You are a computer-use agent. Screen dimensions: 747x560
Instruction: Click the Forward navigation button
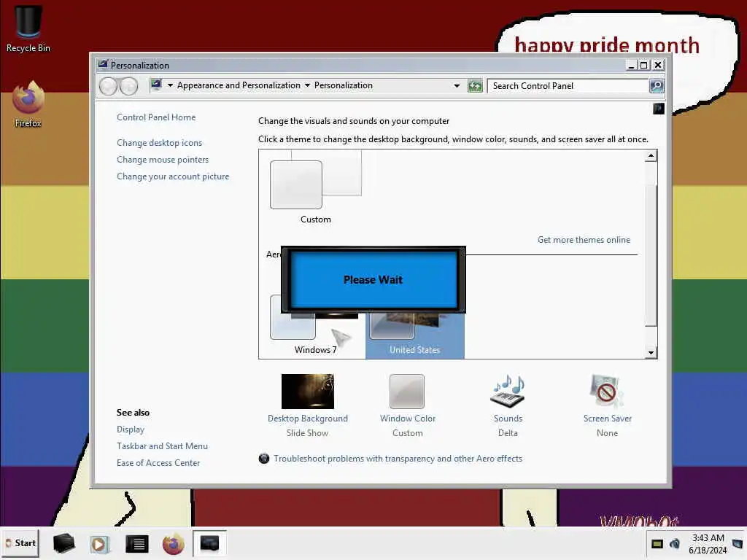point(128,86)
